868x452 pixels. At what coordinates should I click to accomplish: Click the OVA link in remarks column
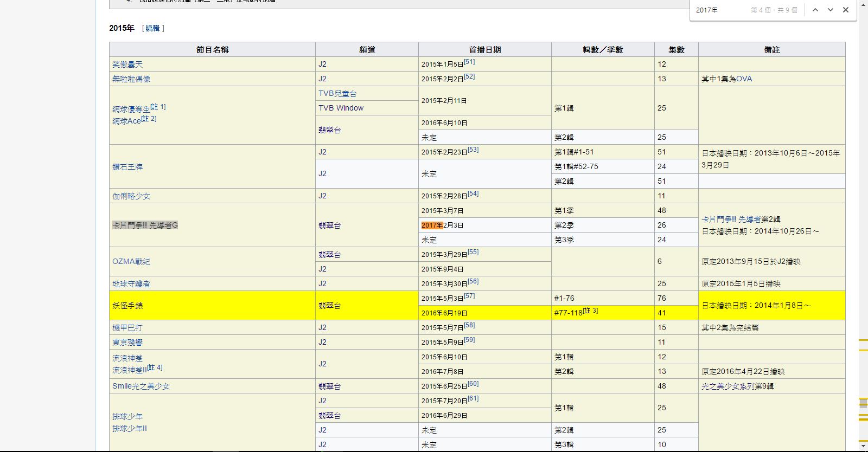[x=744, y=79]
